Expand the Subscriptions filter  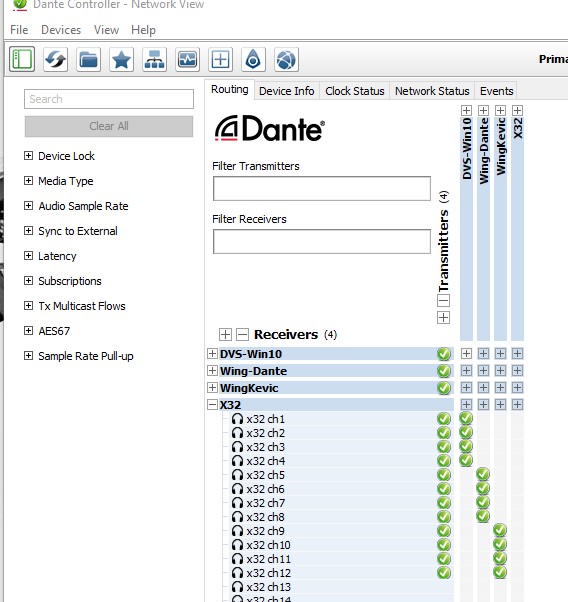28,280
